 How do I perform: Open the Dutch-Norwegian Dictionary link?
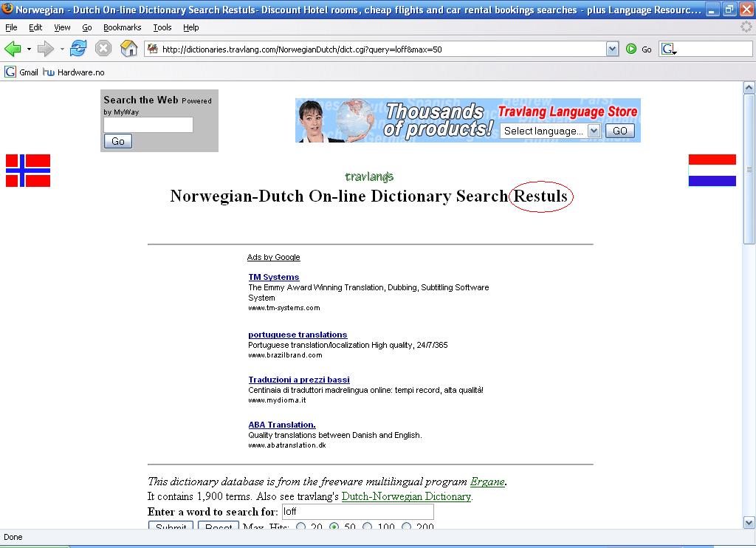(x=406, y=496)
